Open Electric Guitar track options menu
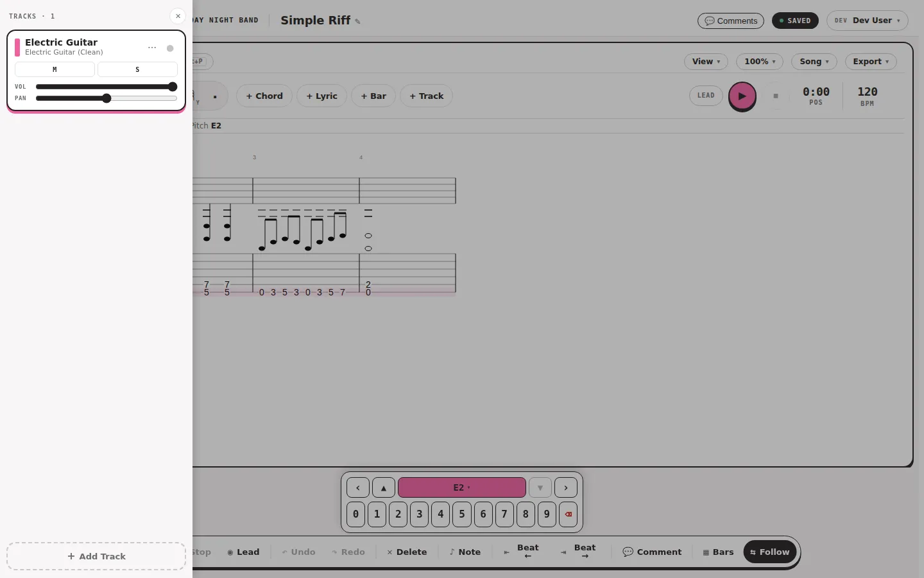This screenshot has width=924, height=578. 152,48
